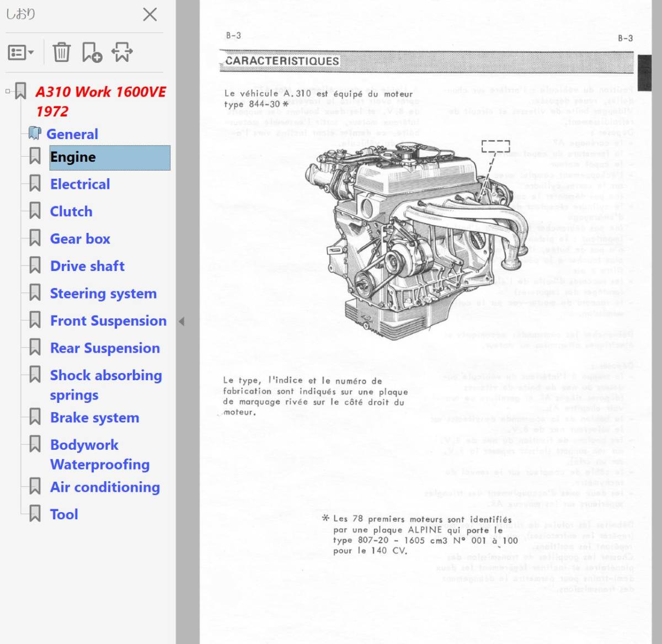This screenshot has height=644, width=662.
Task: Find the current bookmark icon
Action: [122, 52]
